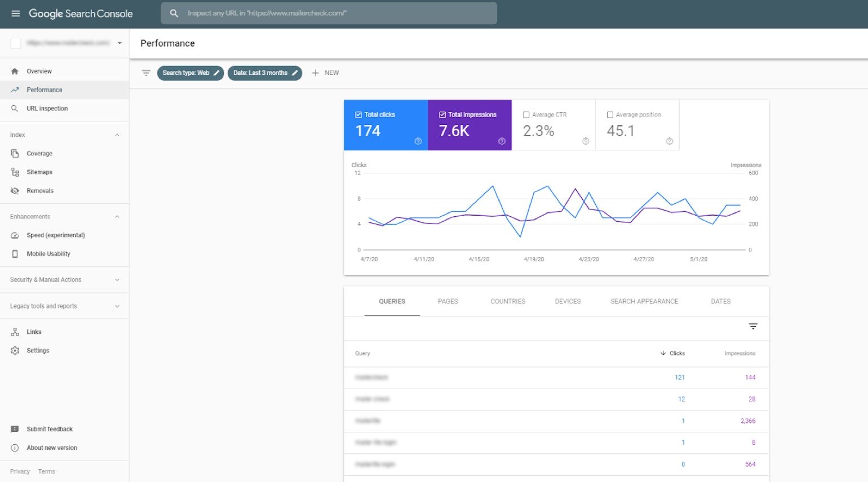868x482 pixels.
Task: Click the 121 clicks value
Action: (680, 378)
